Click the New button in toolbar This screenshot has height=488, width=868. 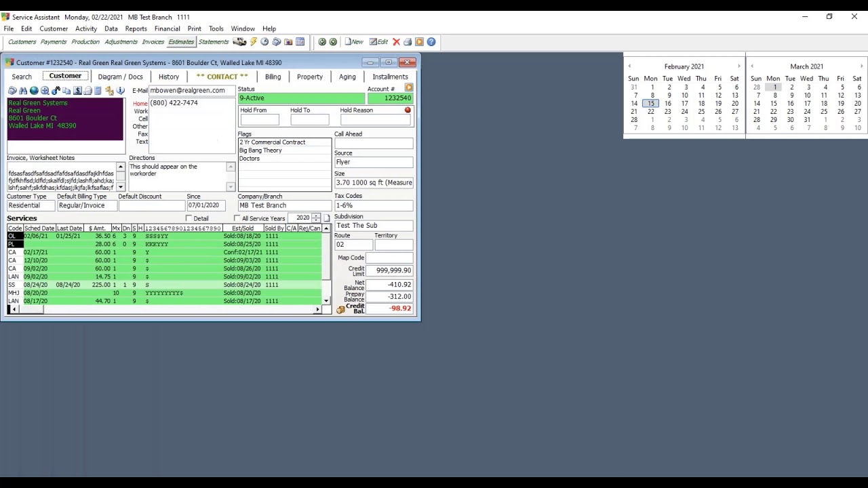pyautogui.click(x=354, y=42)
